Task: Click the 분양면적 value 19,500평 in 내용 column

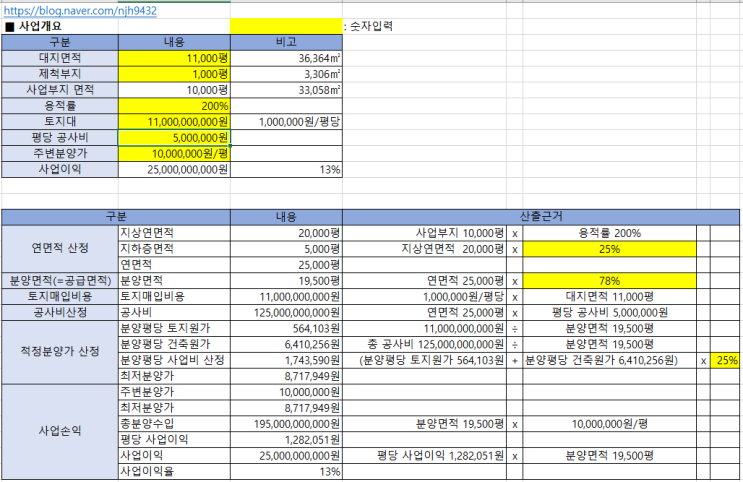Action: tap(286, 281)
